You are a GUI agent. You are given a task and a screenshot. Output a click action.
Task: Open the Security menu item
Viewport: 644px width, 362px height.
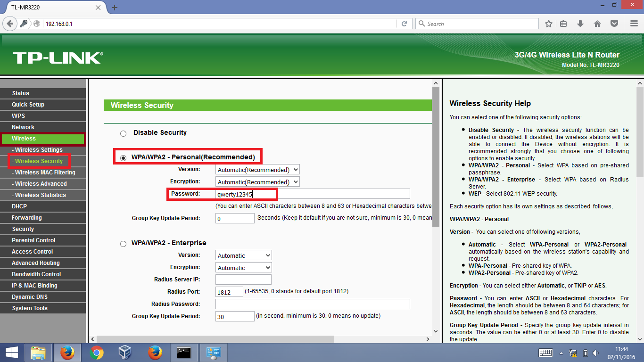(x=43, y=229)
